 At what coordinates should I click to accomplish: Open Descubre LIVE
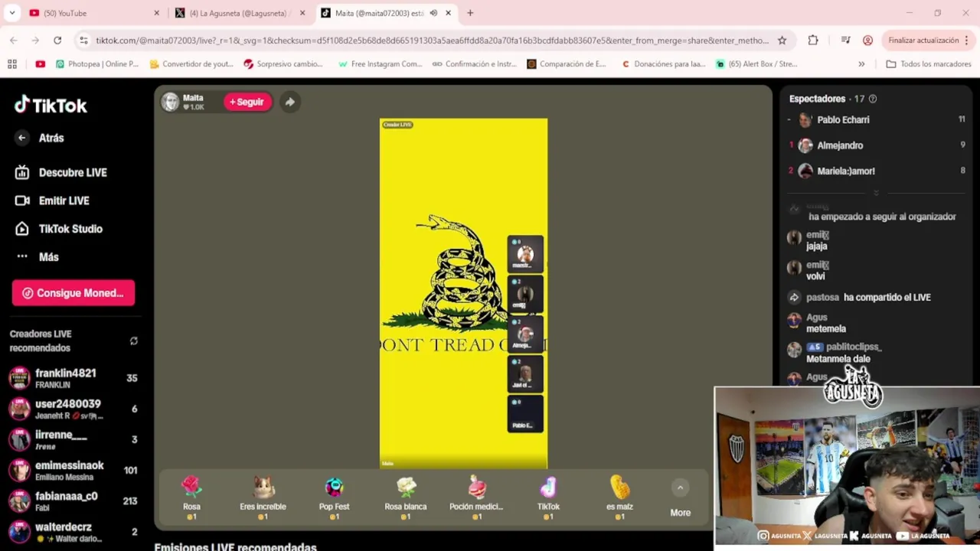tap(61, 172)
